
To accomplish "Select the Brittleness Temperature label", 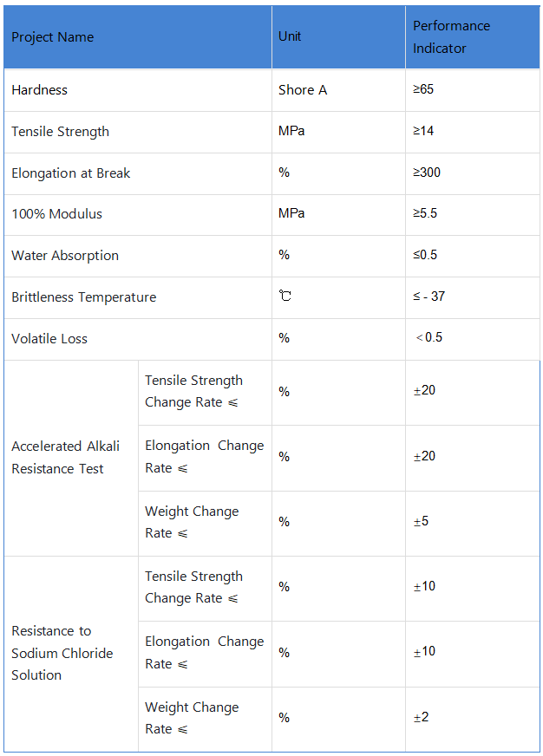I will click(x=83, y=297).
